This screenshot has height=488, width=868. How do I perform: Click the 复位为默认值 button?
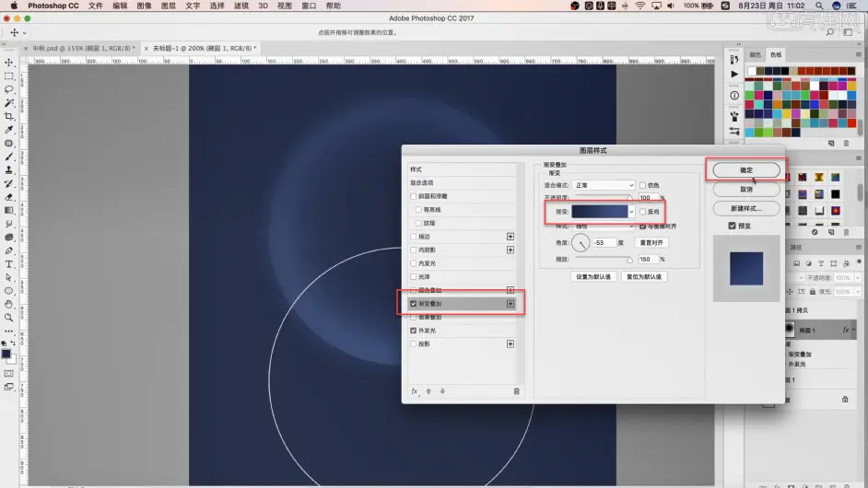(x=644, y=276)
